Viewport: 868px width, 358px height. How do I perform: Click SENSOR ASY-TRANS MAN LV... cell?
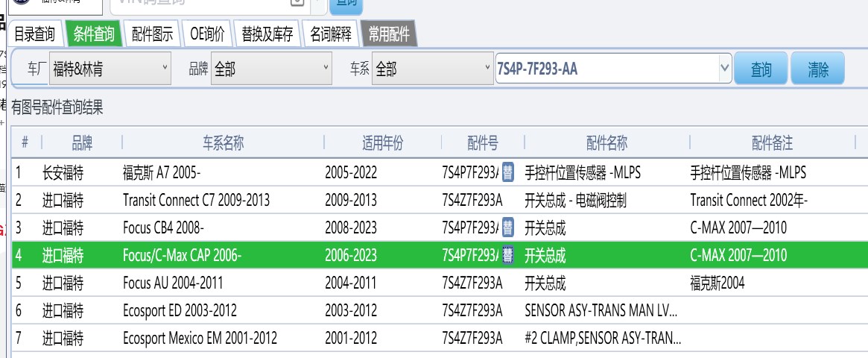pyautogui.click(x=601, y=310)
